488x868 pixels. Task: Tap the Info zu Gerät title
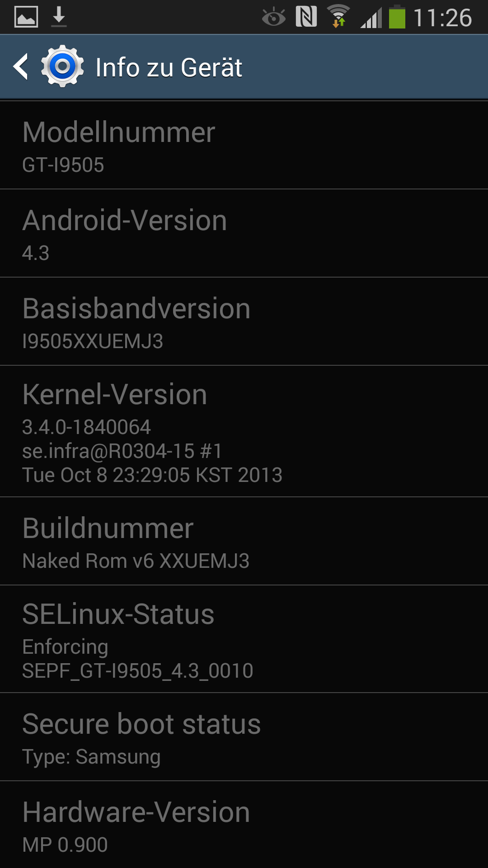(169, 67)
